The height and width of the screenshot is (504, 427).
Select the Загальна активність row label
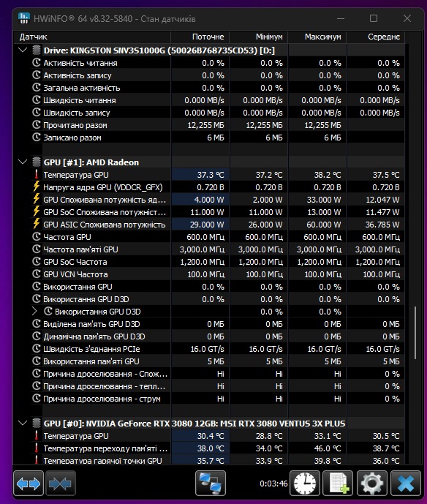(x=82, y=88)
